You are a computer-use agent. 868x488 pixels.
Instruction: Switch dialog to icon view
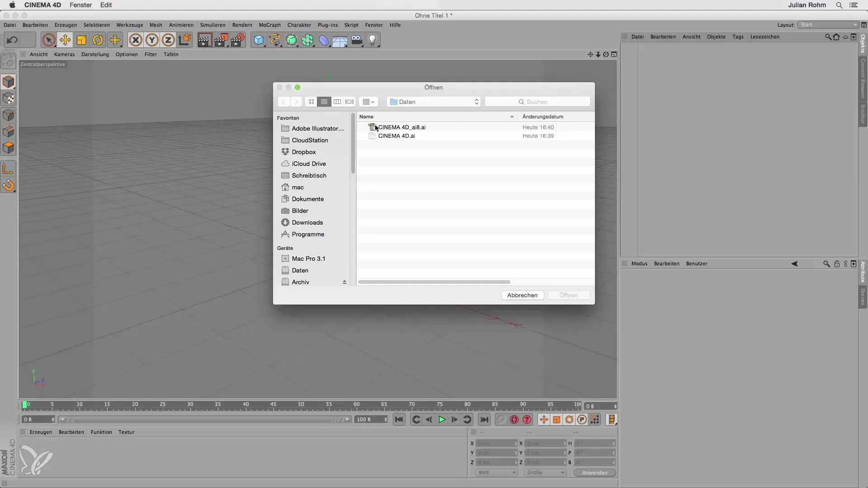pos(311,102)
